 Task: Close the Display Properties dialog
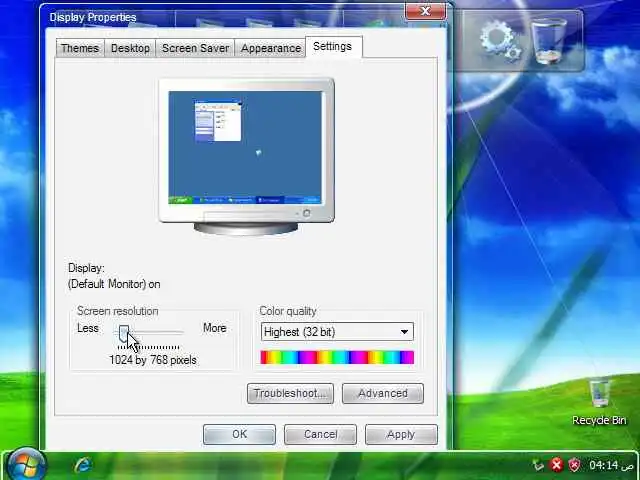425,11
